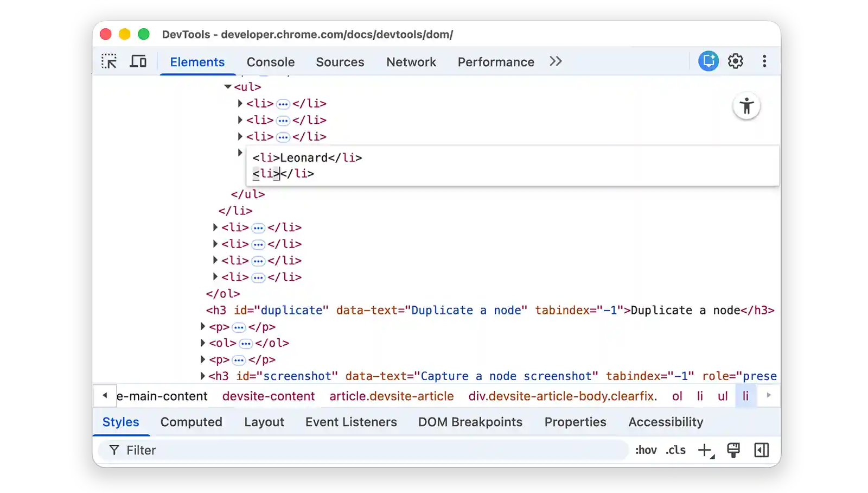Select the ol breadcrumb item
This screenshot has height=493, width=868.
[x=677, y=396]
